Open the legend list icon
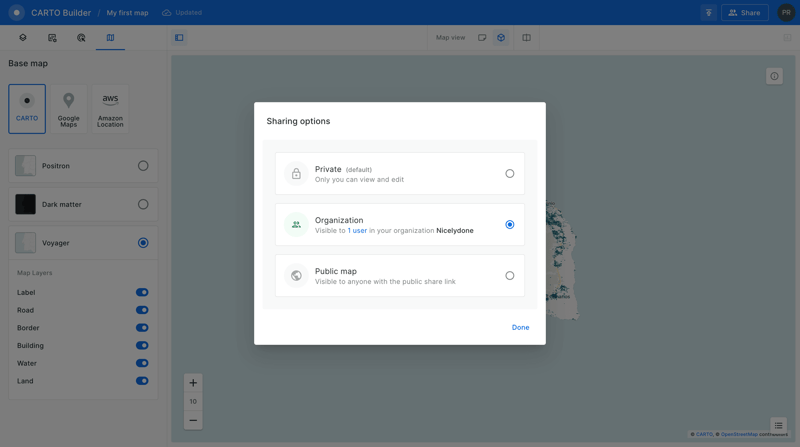Image resolution: width=800 pixels, height=447 pixels. tap(779, 426)
